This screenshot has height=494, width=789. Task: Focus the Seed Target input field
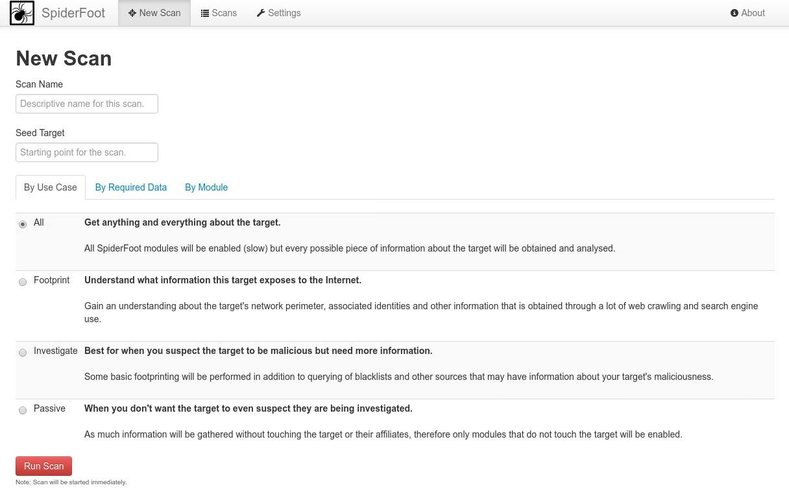(x=87, y=152)
